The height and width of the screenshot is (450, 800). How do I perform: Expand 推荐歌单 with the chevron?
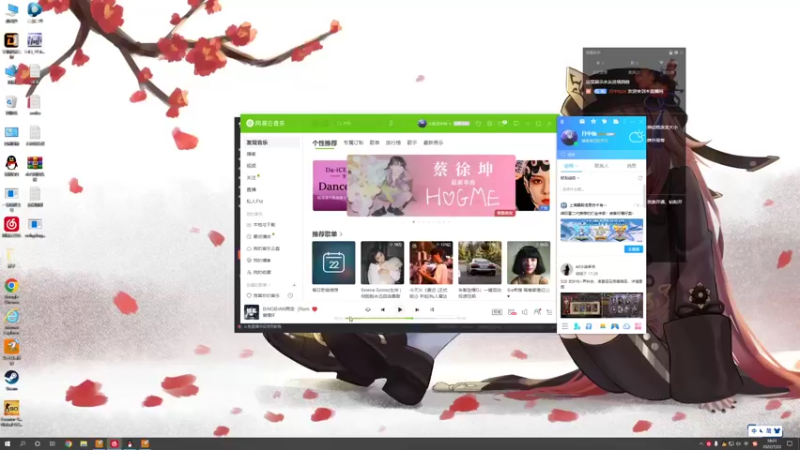pyautogui.click(x=341, y=234)
